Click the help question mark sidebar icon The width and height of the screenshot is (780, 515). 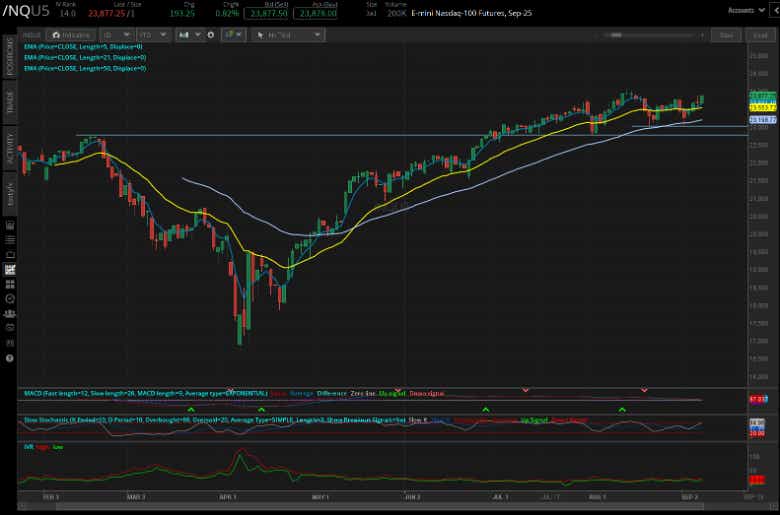point(9,358)
